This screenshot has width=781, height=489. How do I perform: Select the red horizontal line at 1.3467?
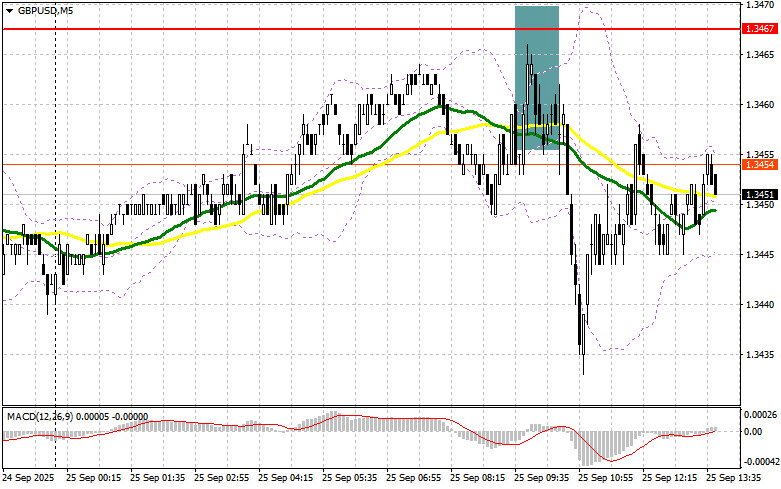pyautogui.click(x=372, y=29)
